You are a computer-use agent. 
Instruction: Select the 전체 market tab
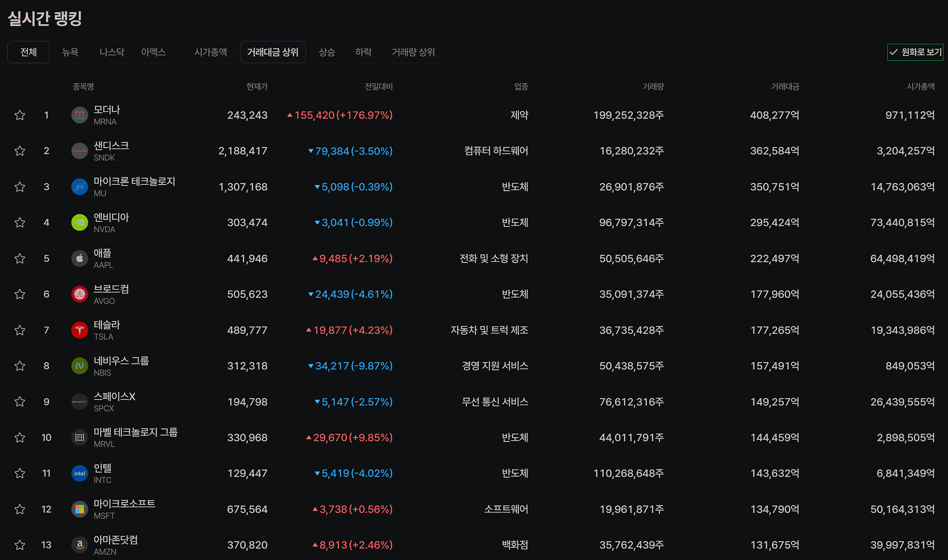point(29,52)
